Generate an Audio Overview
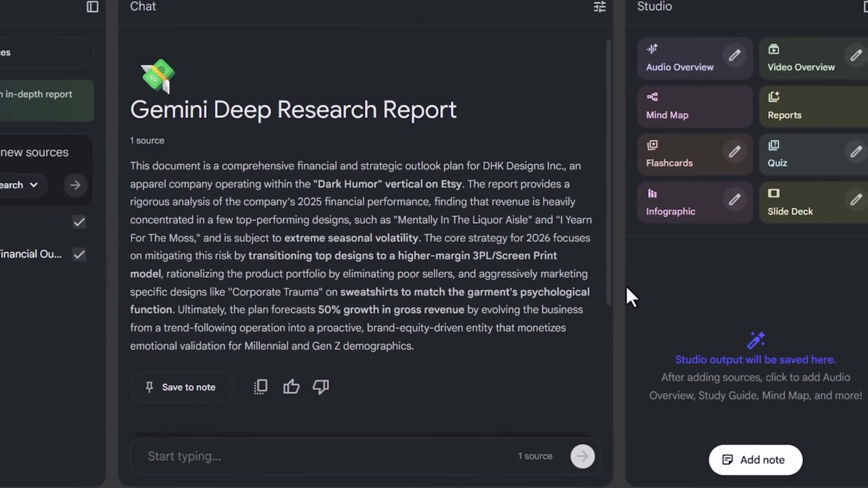 [x=679, y=58]
